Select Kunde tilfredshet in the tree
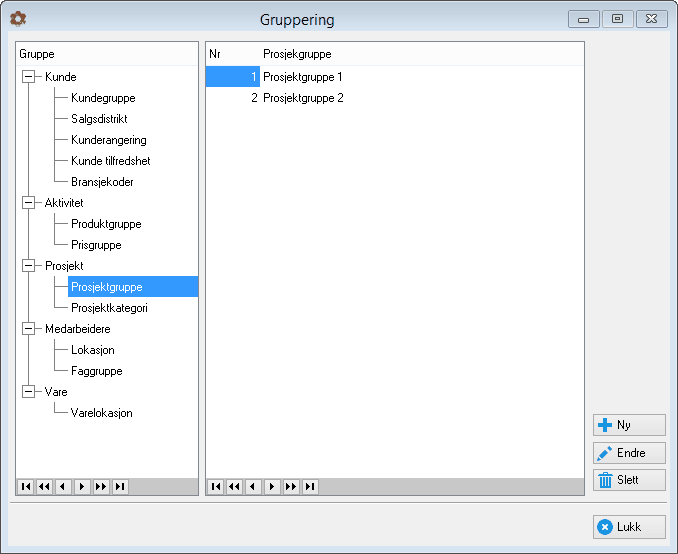The image size is (678, 554). [x=111, y=161]
